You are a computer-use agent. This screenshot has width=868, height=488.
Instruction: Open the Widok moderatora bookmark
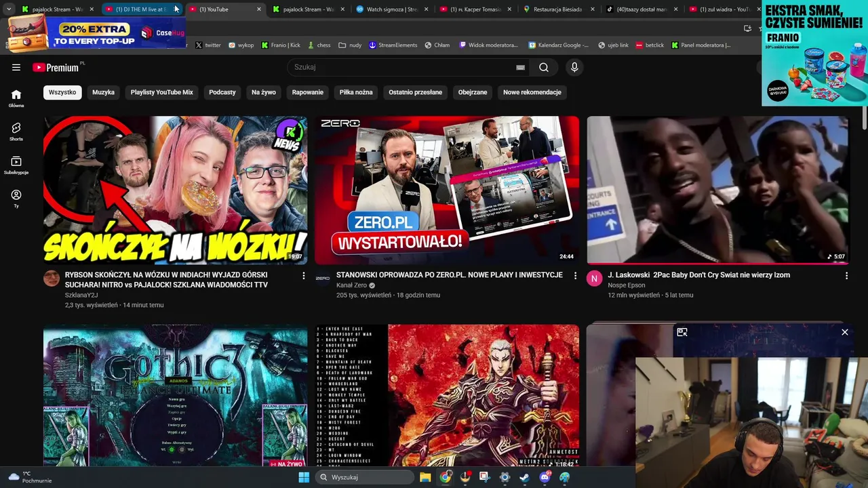click(489, 45)
